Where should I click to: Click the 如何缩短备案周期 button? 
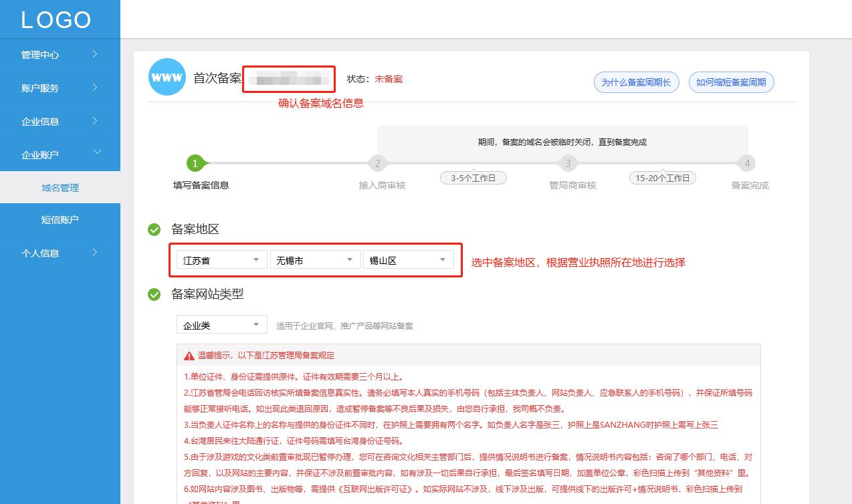coord(731,82)
